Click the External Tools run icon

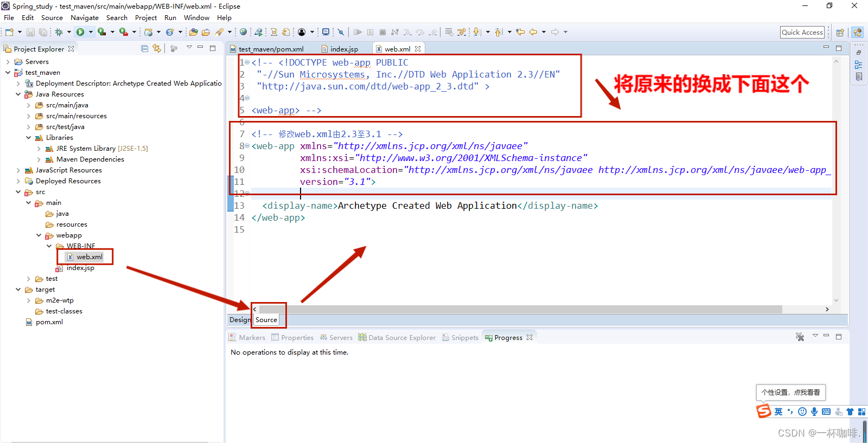click(x=124, y=32)
